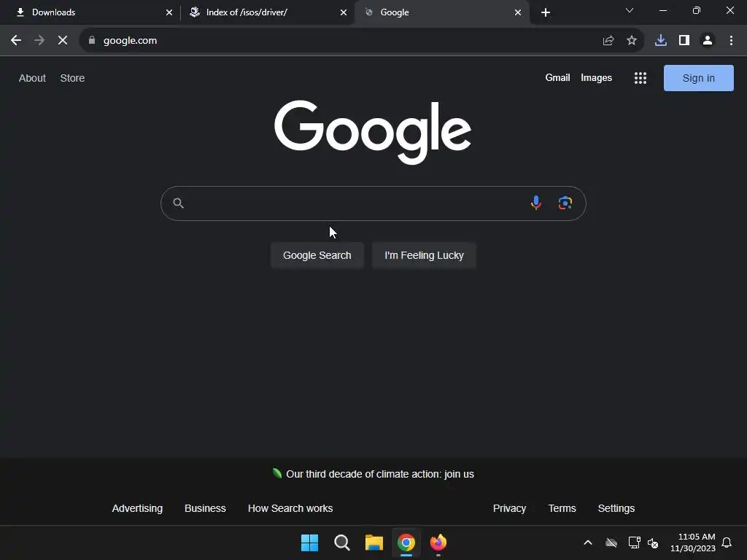Toggle the Chrome side panel
747x560 pixels.
coord(684,41)
